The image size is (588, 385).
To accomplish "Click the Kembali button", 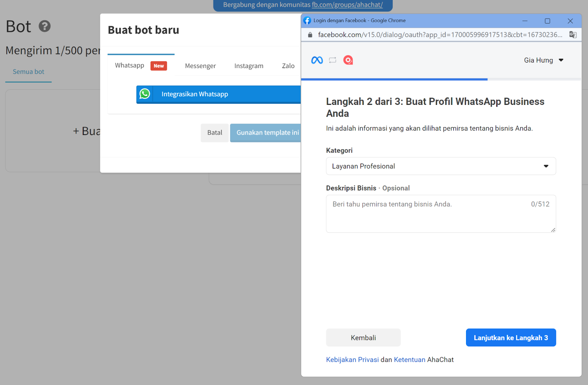I will click(x=363, y=338).
